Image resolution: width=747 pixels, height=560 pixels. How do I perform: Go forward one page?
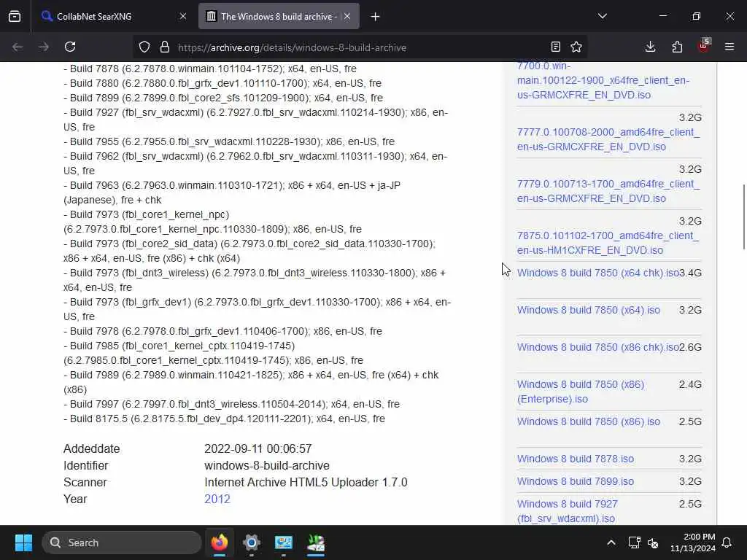(44, 47)
